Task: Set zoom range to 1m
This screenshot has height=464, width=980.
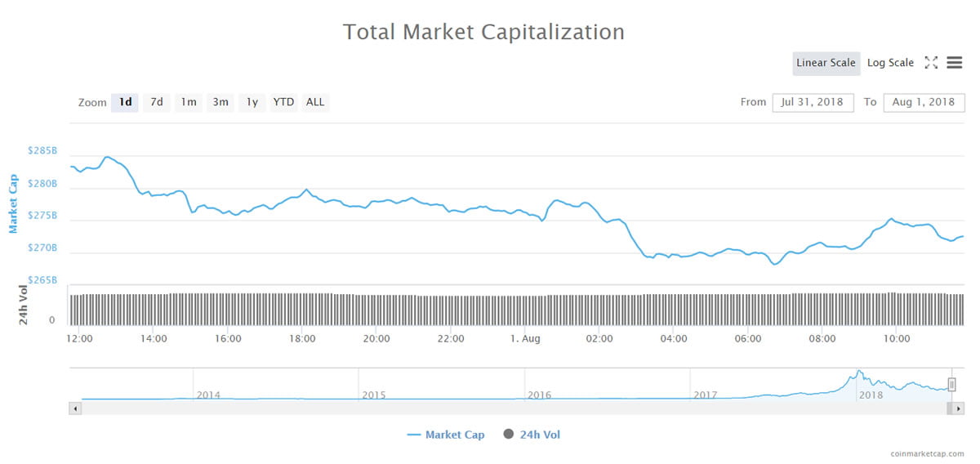Action: pos(189,102)
